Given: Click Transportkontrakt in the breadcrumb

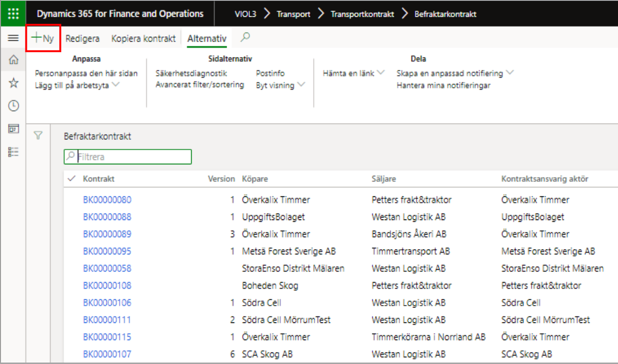Looking at the screenshot, I should pos(363,14).
